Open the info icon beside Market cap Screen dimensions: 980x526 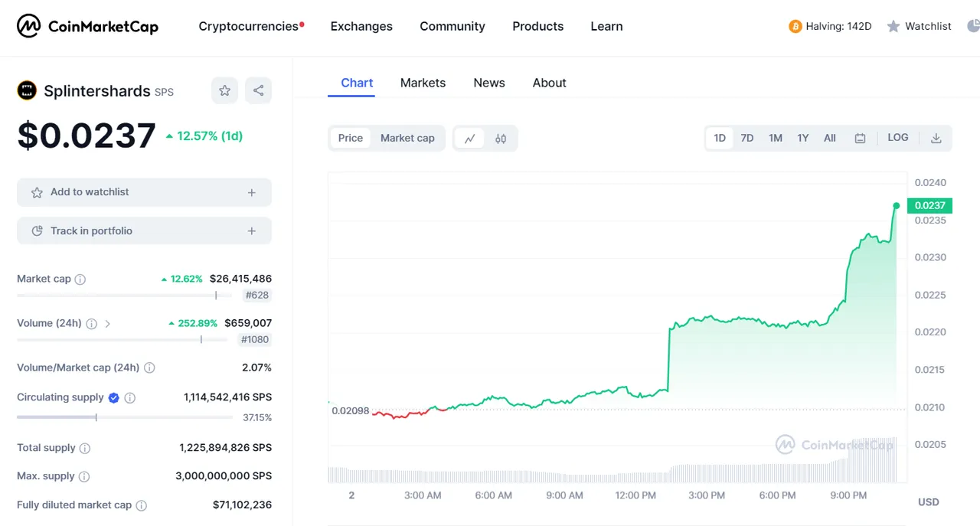[x=80, y=279]
